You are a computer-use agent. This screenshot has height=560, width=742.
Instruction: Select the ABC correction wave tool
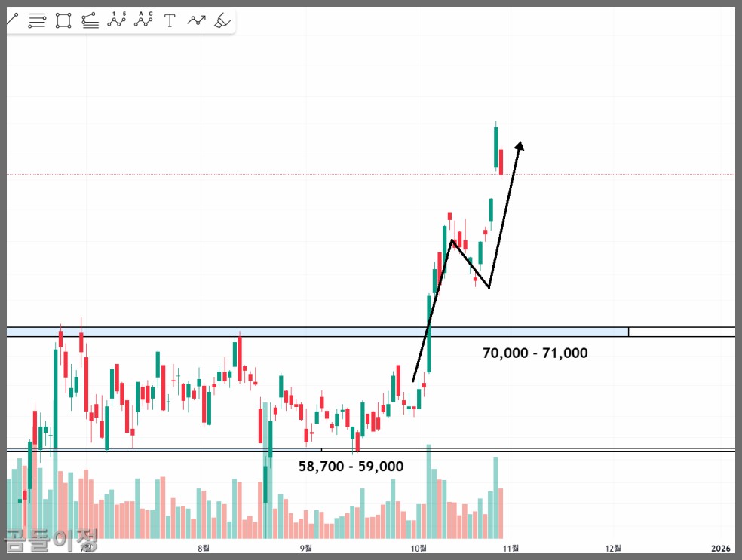coord(143,20)
